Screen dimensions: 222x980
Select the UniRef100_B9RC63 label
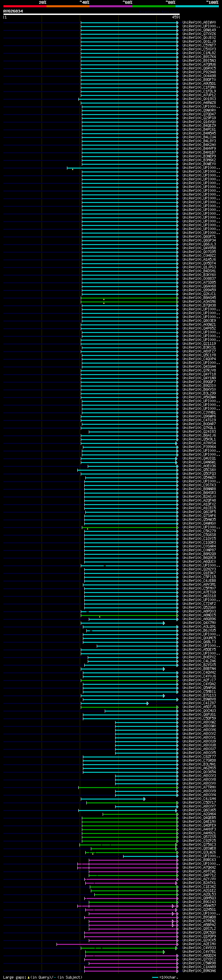click(x=199, y=860)
